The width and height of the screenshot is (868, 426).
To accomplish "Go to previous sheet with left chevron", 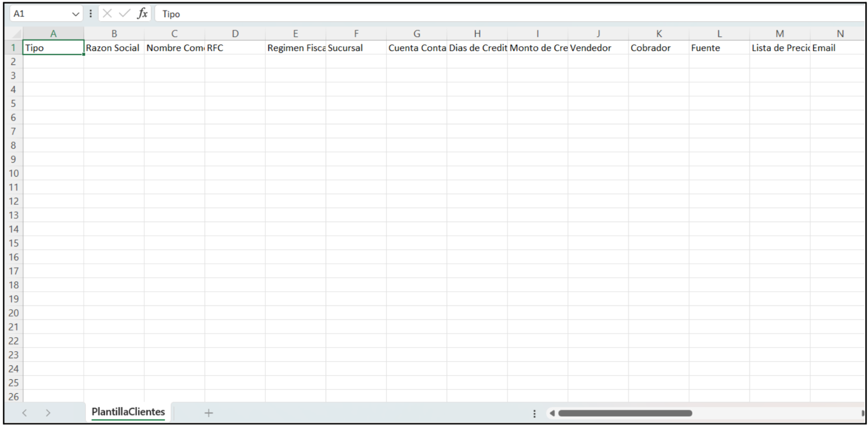I will tap(24, 413).
